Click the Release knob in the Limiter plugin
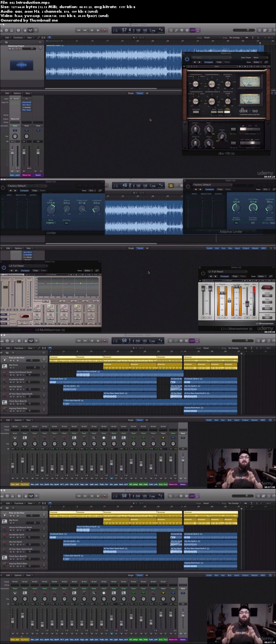Screen dimensions: 276x644 point(67,209)
